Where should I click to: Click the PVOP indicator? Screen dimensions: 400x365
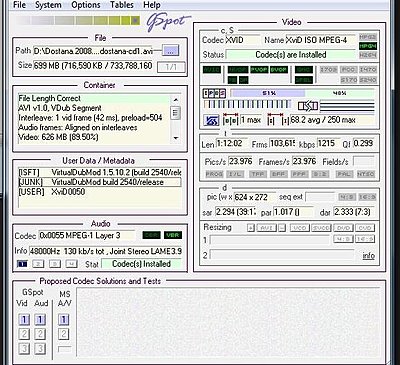(x=259, y=70)
